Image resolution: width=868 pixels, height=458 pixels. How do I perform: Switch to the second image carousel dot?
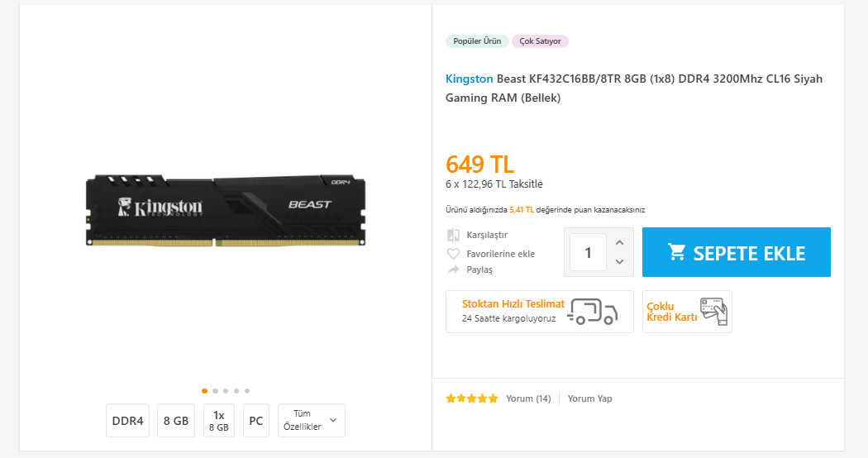pyautogui.click(x=215, y=390)
